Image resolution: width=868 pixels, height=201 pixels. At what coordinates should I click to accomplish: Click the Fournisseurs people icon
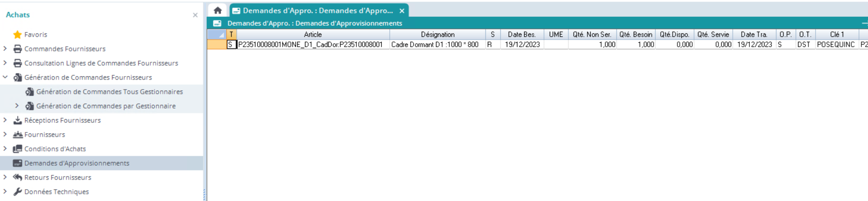pyautogui.click(x=18, y=134)
